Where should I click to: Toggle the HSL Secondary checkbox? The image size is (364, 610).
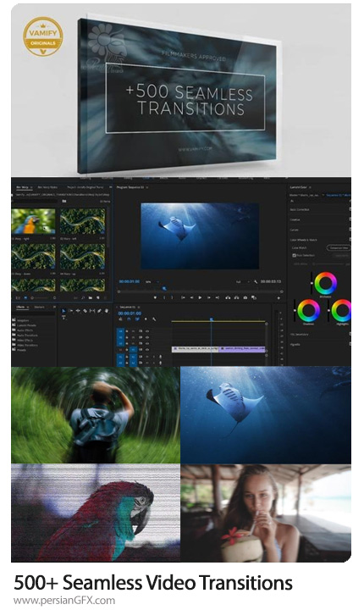350,334
